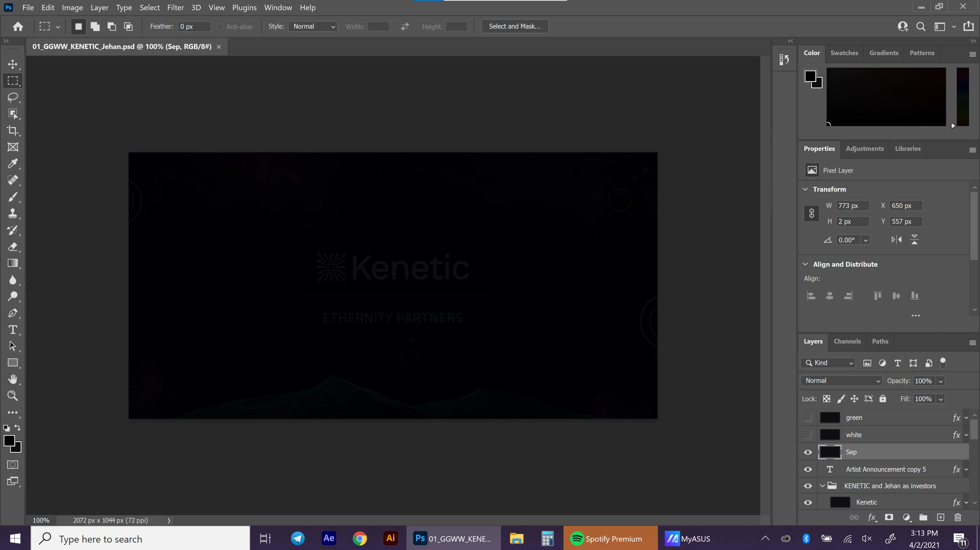Select the Clone Stamp tool
This screenshot has height=550, width=980.
tap(13, 213)
